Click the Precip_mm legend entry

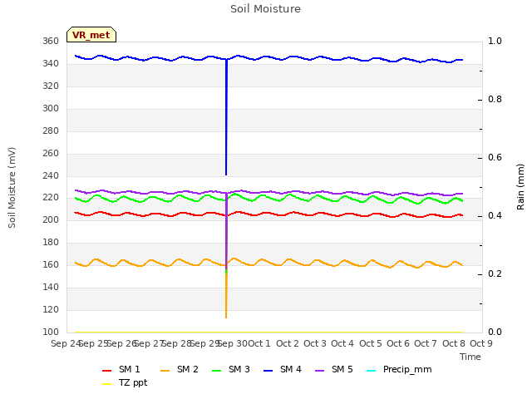tap(399, 369)
